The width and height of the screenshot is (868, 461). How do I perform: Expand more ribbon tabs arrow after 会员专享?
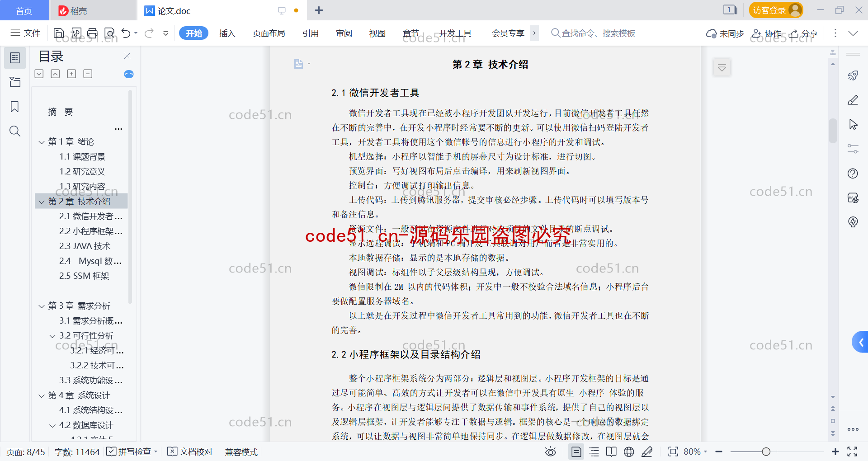tap(534, 33)
